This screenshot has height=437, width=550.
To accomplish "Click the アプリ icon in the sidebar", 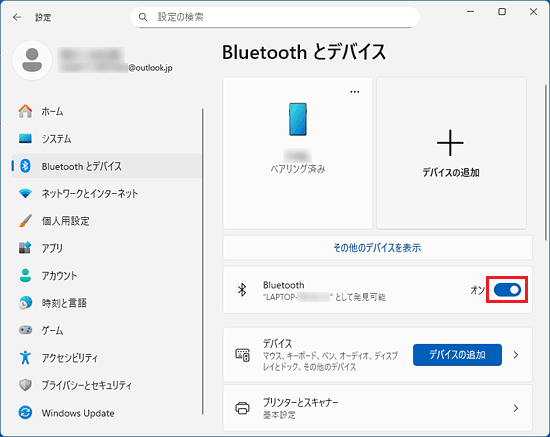I will tap(25, 248).
